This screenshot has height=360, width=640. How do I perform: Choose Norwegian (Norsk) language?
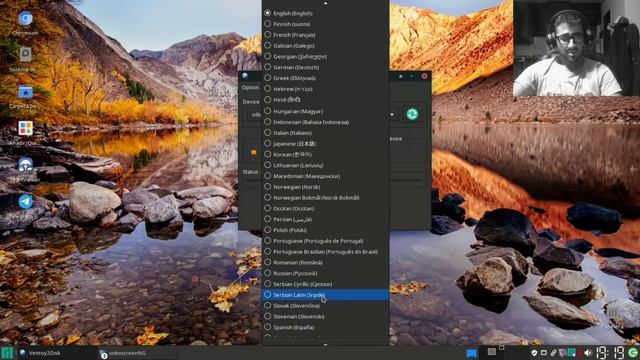pyautogui.click(x=325, y=187)
